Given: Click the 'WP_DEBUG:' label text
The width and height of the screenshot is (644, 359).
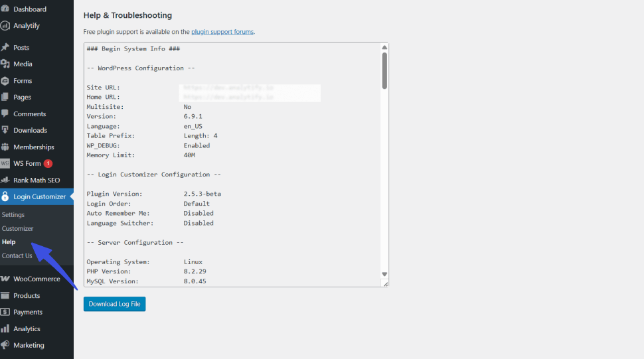Looking at the screenshot, I should (103, 145).
